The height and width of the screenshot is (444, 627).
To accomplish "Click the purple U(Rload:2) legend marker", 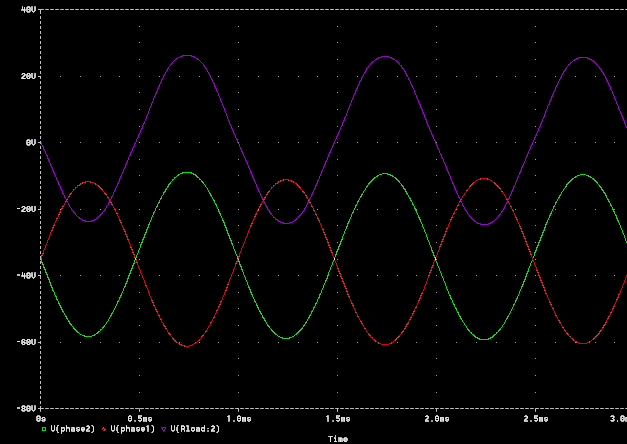I will pos(164,429).
